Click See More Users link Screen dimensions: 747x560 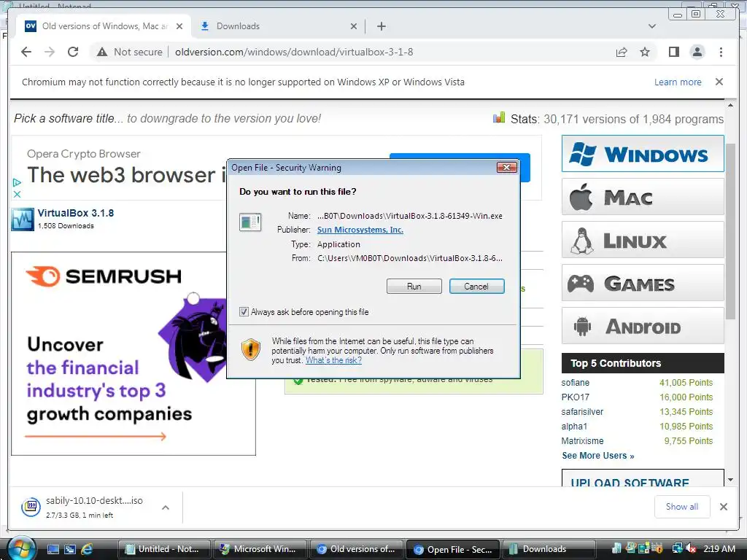[598, 456]
